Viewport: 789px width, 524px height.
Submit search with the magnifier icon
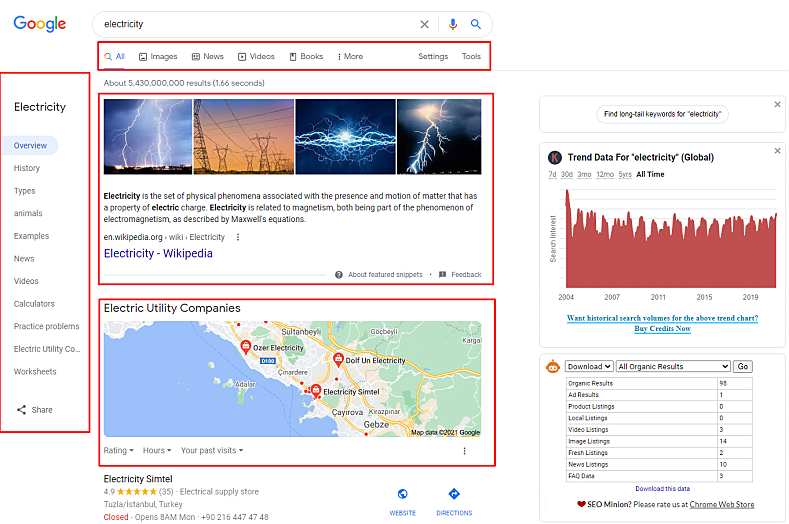(476, 24)
